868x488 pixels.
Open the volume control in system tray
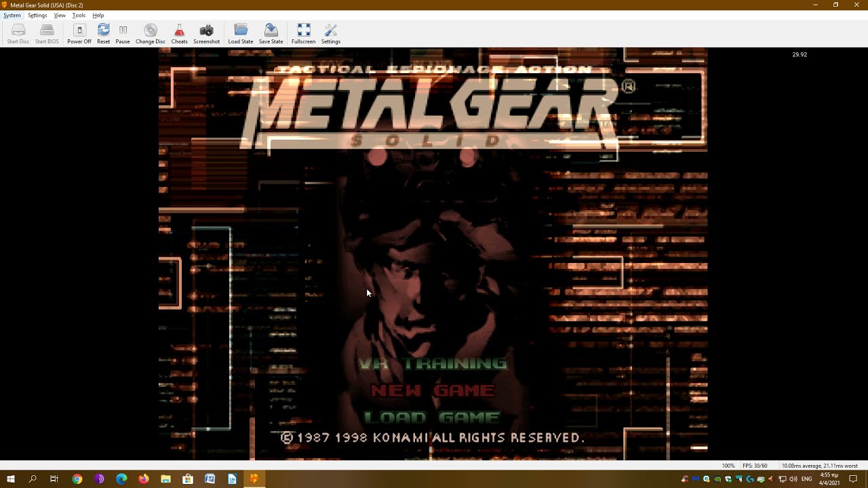(793, 479)
